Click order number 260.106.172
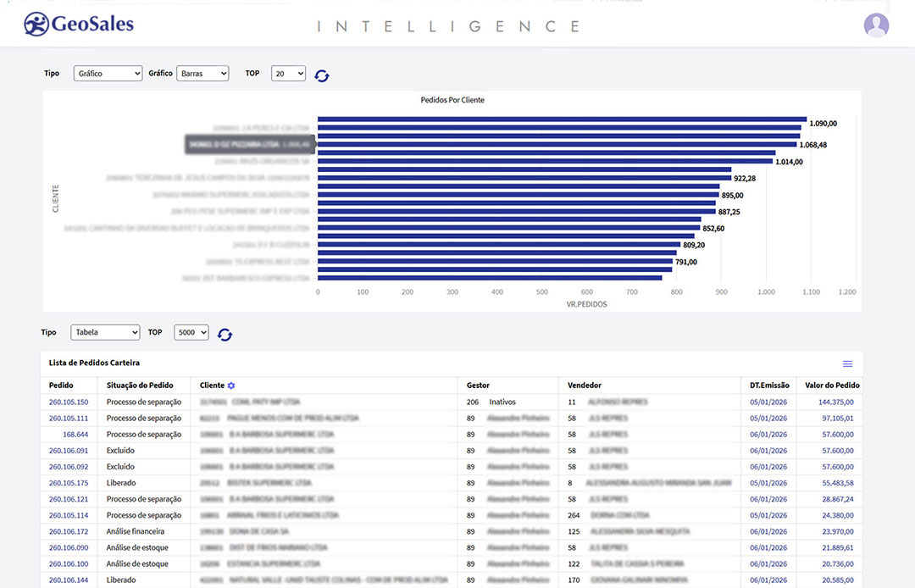 coord(69,531)
